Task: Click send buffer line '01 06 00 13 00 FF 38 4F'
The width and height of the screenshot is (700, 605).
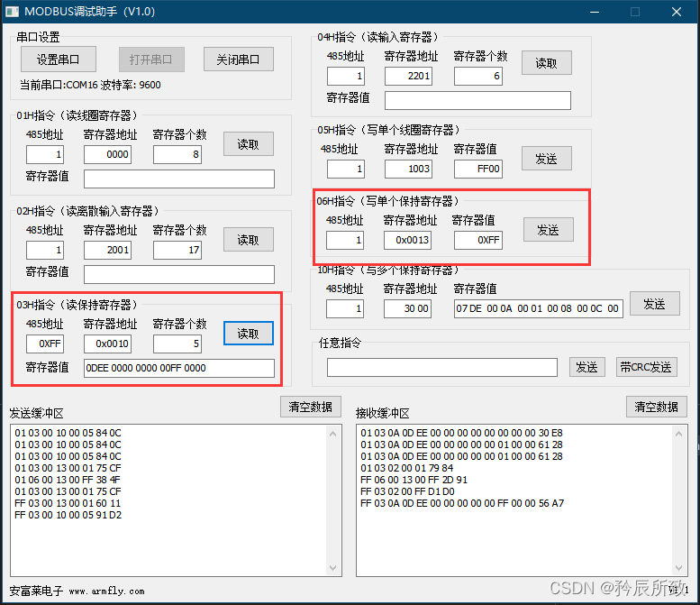Action: point(68,480)
